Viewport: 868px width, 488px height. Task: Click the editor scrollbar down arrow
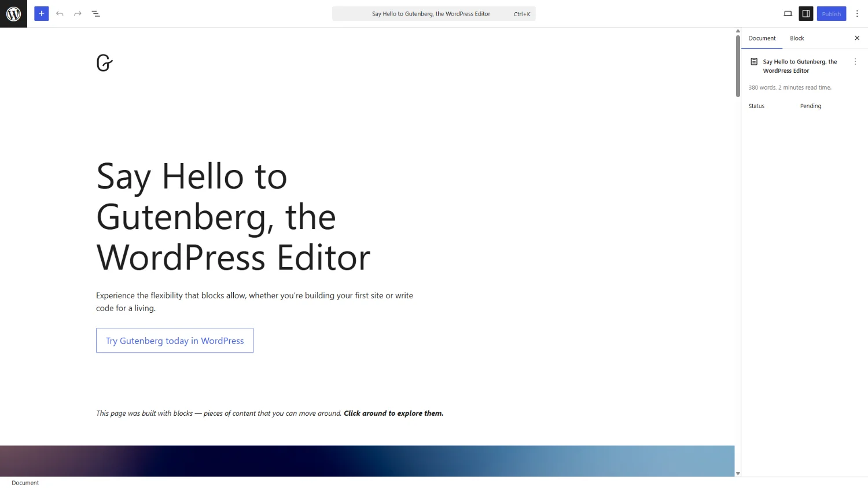(x=738, y=473)
